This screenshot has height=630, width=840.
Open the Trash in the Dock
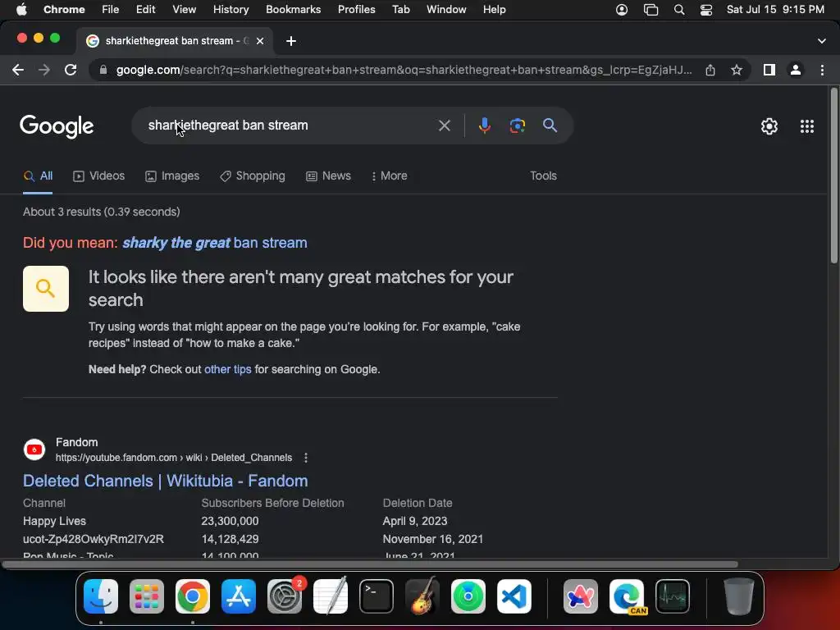[739, 596]
